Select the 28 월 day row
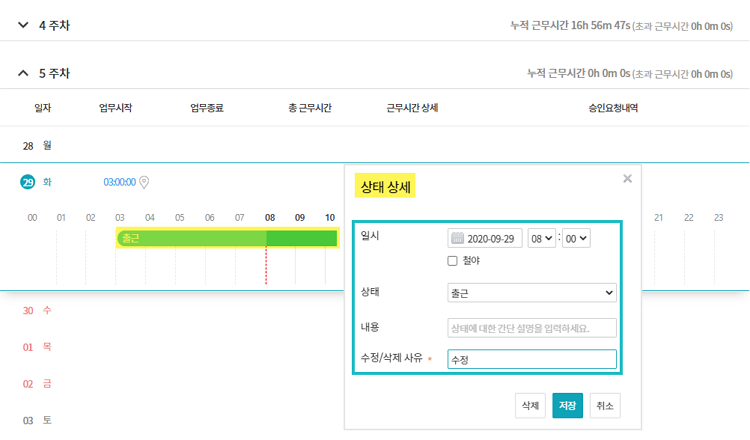This screenshot has height=440, width=750. coord(375,145)
